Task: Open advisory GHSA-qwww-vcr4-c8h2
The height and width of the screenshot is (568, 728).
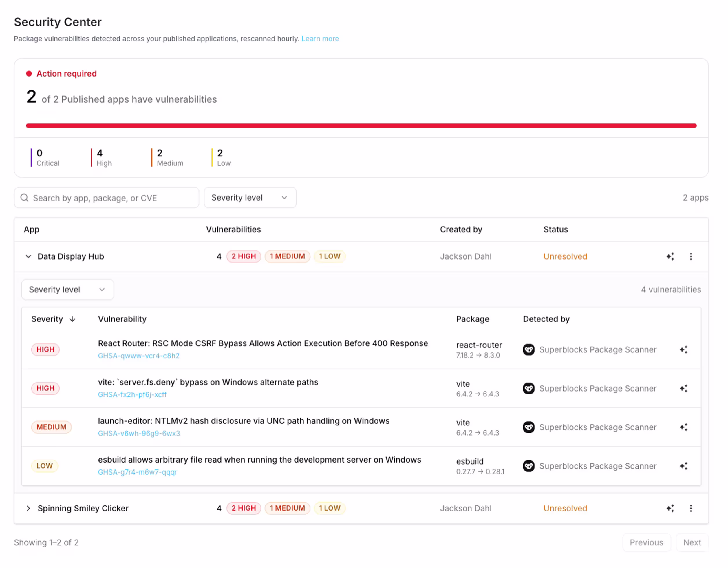Action: click(x=139, y=356)
